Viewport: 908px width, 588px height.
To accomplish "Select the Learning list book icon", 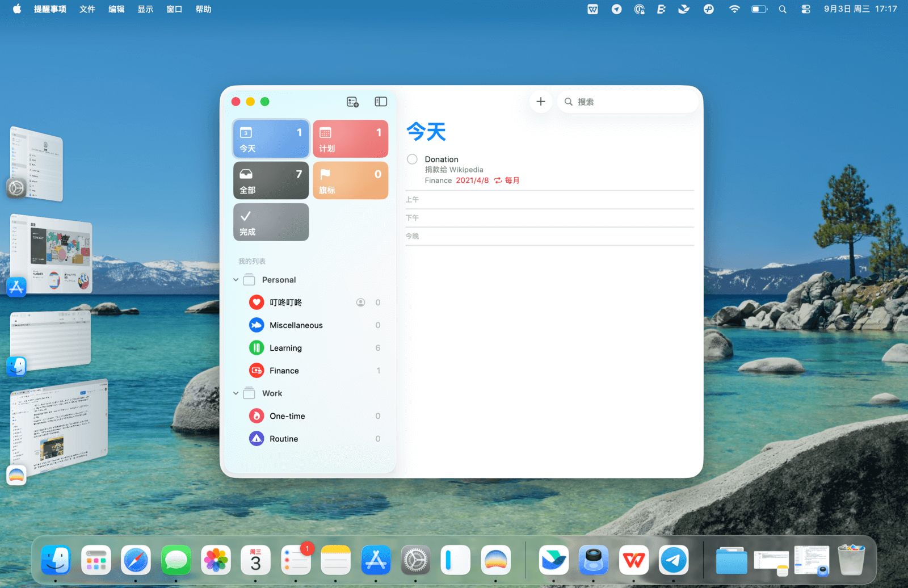I will pyautogui.click(x=257, y=348).
